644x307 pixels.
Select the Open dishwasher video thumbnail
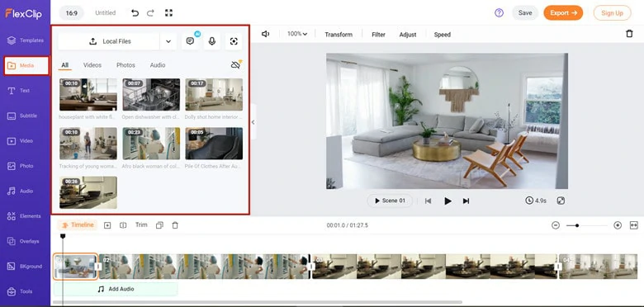coord(151,94)
